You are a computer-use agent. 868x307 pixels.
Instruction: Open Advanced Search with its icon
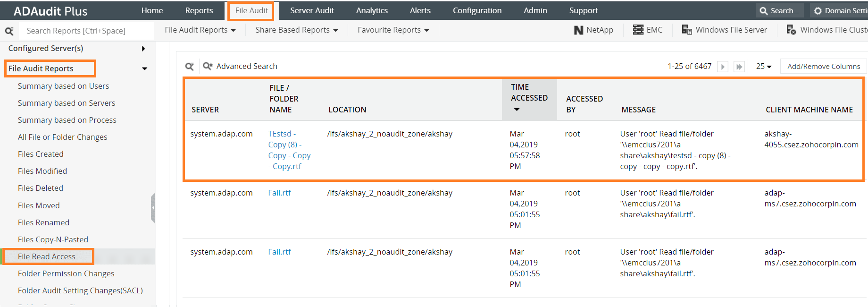point(208,66)
